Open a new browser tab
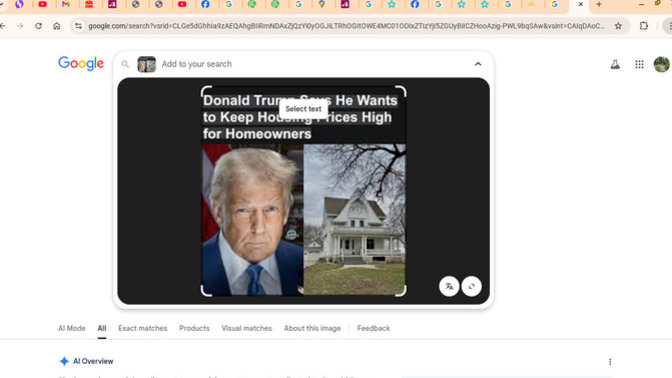672x378 pixels. (x=599, y=4)
